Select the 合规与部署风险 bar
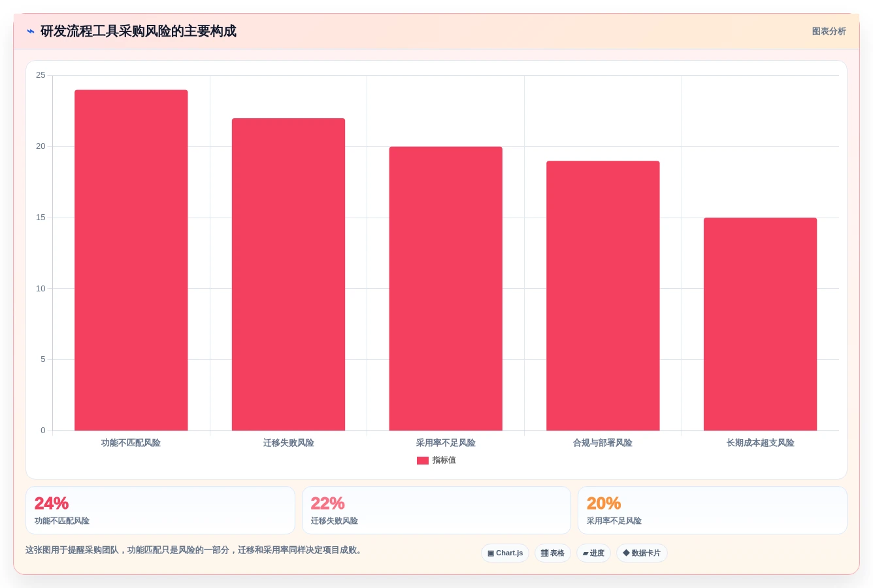873x588 pixels. tap(603, 296)
